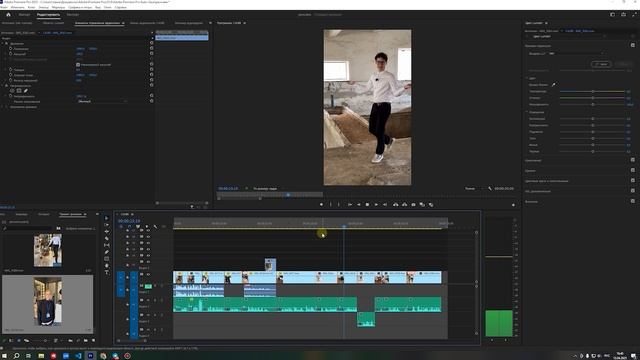Create ellipse mask under Opacity
The height and width of the screenshot is (360, 640).
click(x=12, y=91)
